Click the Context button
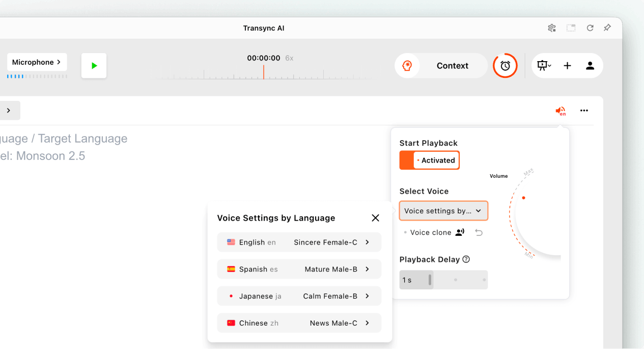 pyautogui.click(x=453, y=66)
